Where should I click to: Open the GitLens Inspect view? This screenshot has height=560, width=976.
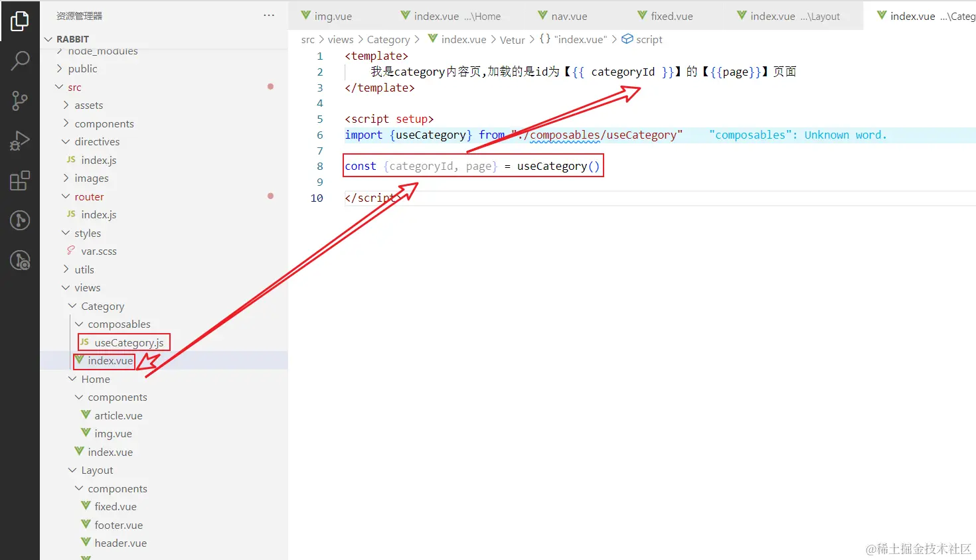click(x=20, y=260)
